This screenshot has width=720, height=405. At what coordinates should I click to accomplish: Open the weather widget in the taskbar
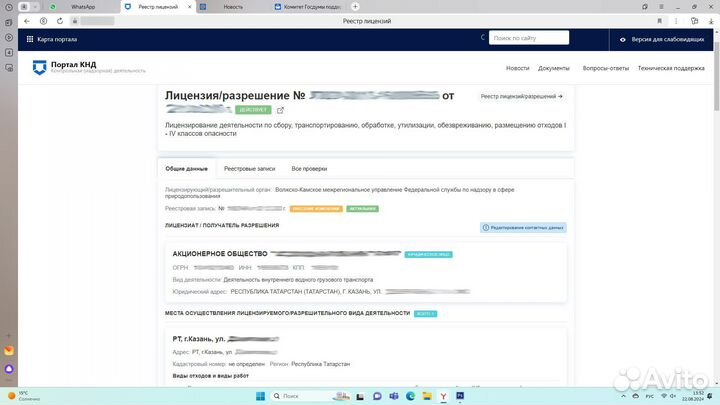click(x=24, y=396)
